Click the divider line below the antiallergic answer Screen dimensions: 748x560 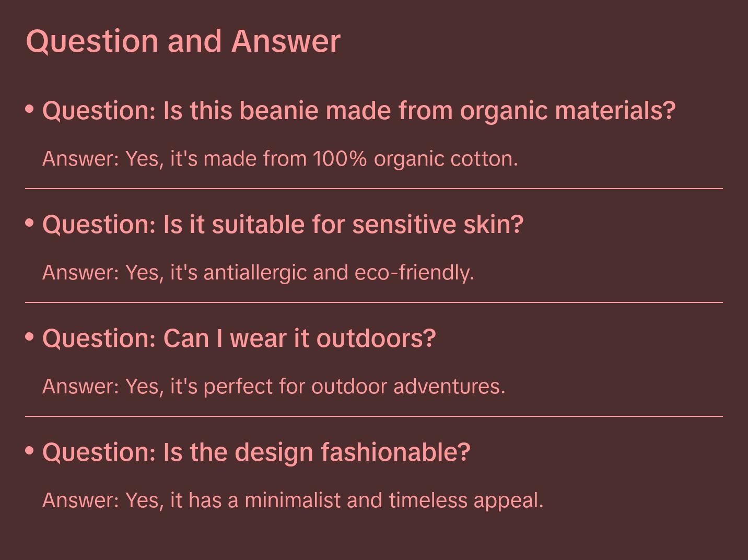[374, 302]
